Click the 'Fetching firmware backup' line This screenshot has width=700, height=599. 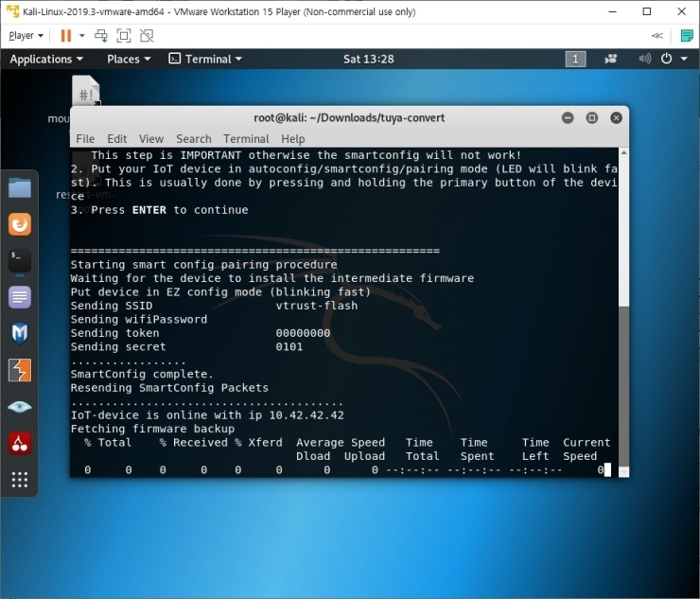[152, 429]
